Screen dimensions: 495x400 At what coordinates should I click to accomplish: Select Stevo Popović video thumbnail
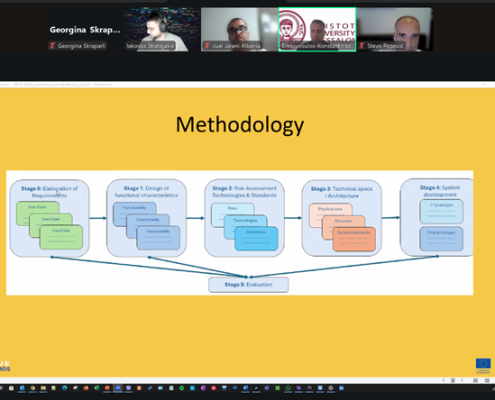[395, 29]
